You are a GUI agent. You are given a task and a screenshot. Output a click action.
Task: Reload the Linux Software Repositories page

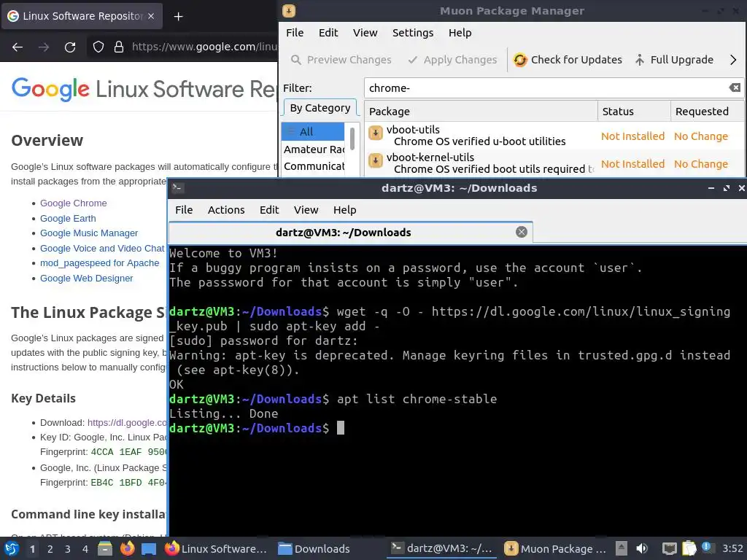click(70, 47)
